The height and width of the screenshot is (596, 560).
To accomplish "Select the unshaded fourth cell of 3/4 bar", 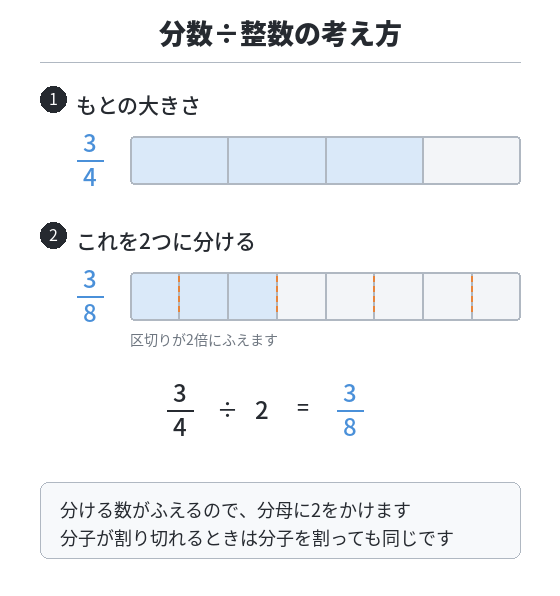I will [x=471, y=160].
